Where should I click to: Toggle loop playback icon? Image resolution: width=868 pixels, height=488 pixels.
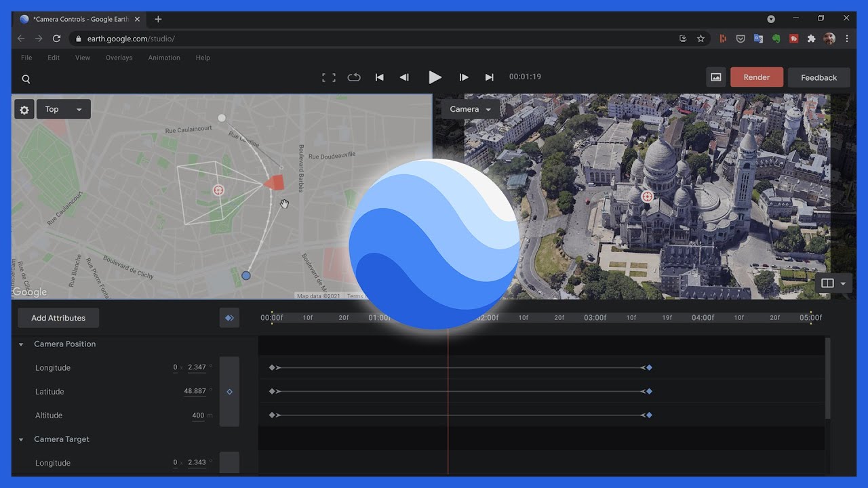tap(354, 77)
